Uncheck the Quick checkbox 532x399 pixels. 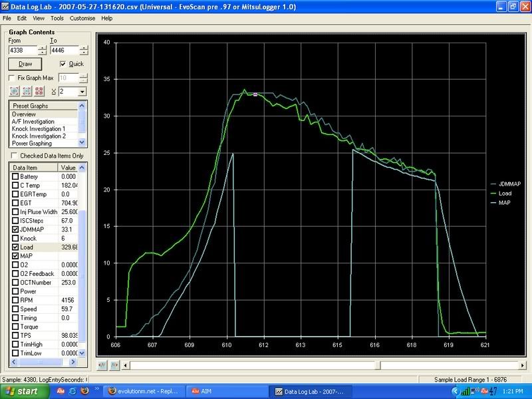63,64
